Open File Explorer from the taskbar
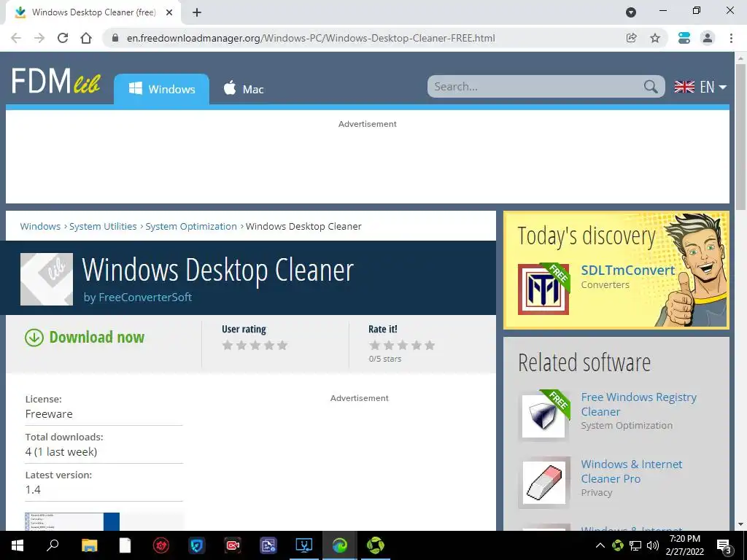Viewport: 747px width, 560px height. click(x=89, y=545)
